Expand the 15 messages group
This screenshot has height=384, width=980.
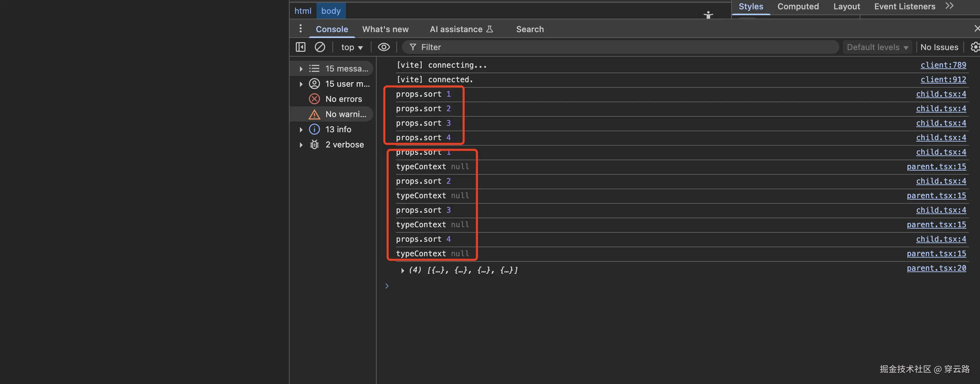pyautogui.click(x=301, y=69)
